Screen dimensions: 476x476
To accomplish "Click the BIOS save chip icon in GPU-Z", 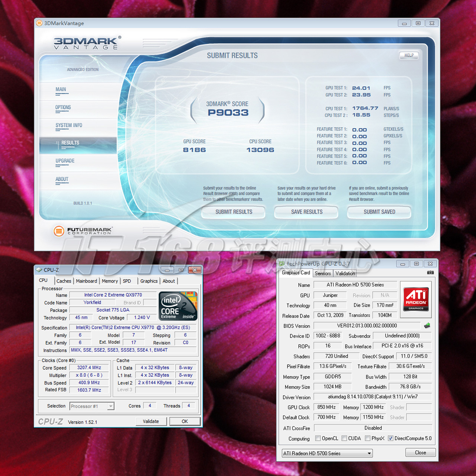I will click(x=427, y=326).
